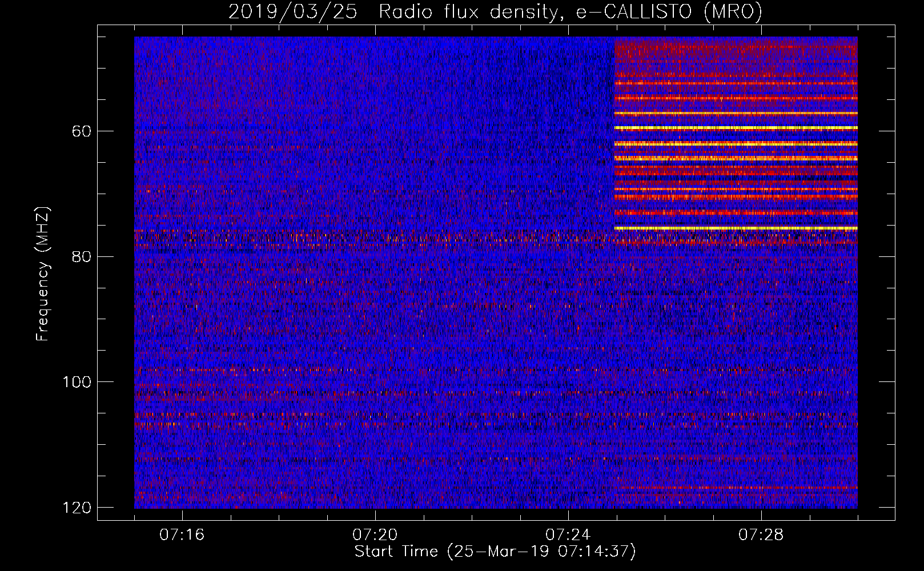Screen dimensions: 924x571
Task: Click the '100' frequency tick label
Action: [77, 382]
